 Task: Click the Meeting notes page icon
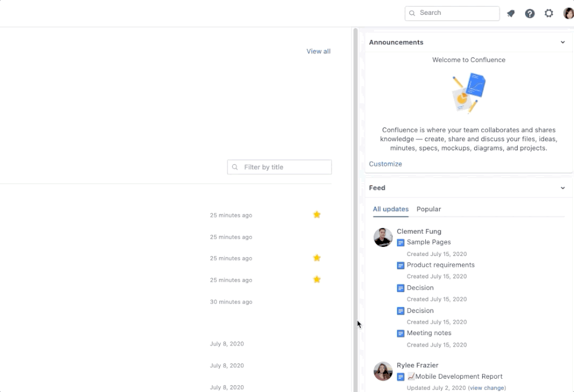coord(400,333)
